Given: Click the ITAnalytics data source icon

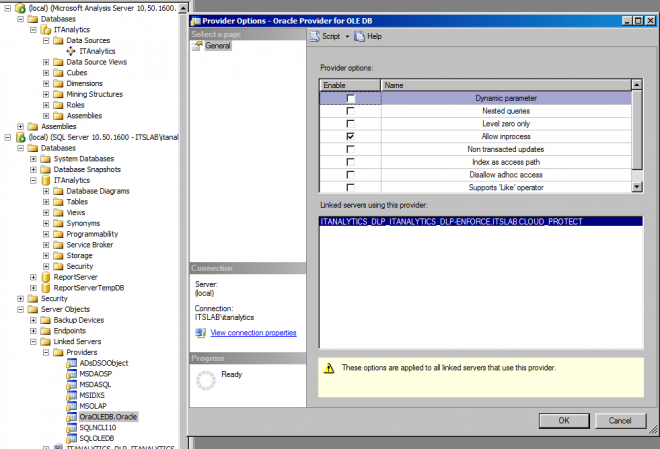Looking at the screenshot, I should pos(71,51).
